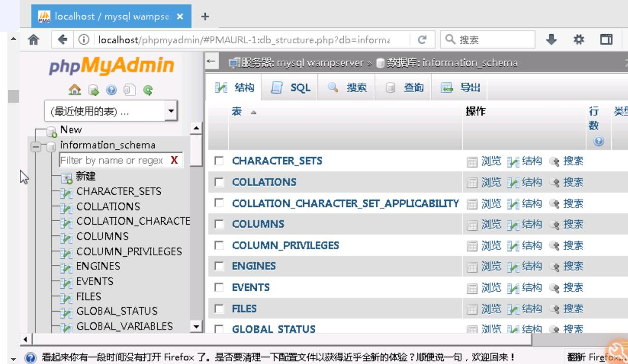
Task: Click search icon for COLUMNS row
Action: point(555,225)
